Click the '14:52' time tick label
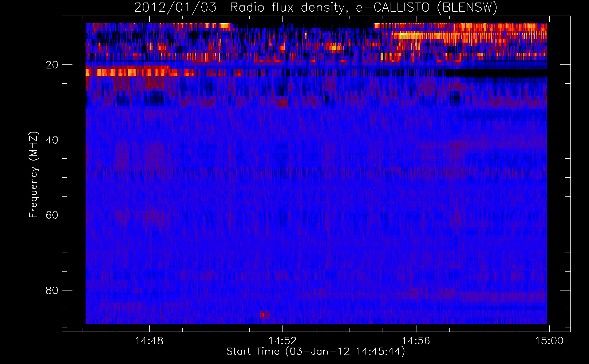 click(x=282, y=341)
